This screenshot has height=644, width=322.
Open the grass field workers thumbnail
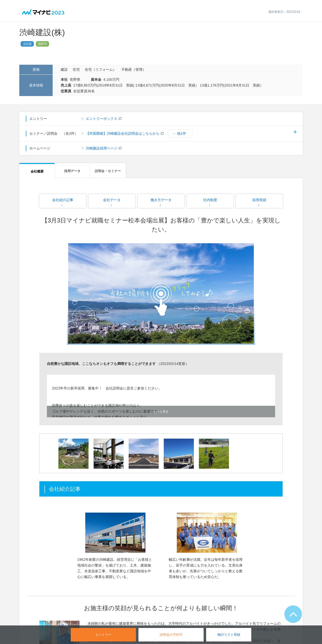(214, 453)
